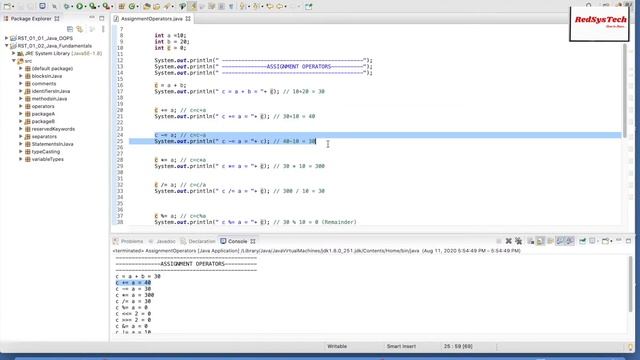Click the New Java Class icon
Viewport: 640px width, 360px height.
click(132, 6)
